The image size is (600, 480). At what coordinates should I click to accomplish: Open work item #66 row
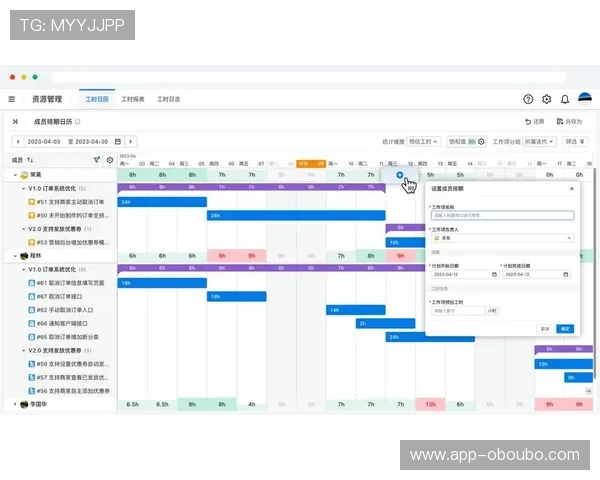pos(60,323)
